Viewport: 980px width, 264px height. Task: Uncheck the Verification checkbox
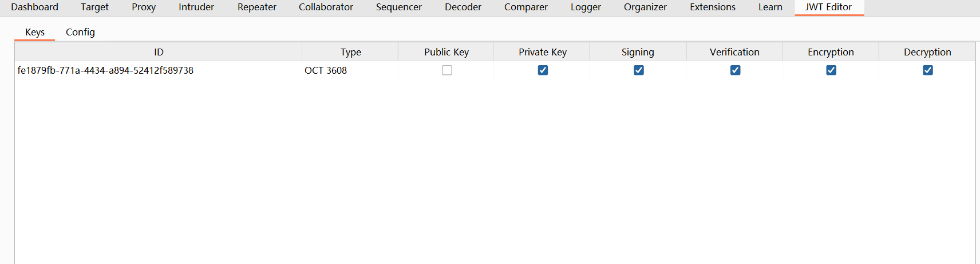tap(735, 70)
